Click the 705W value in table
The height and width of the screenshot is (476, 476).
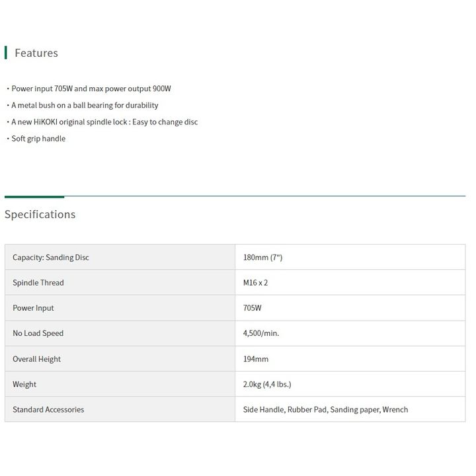(252, 308)
